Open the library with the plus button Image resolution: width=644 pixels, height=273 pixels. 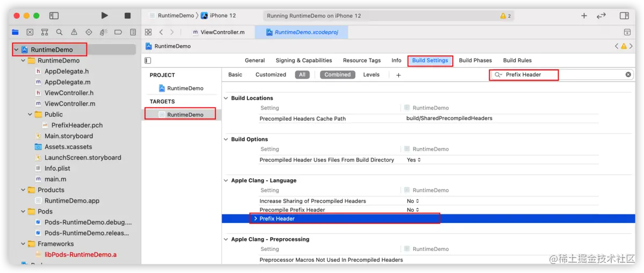584,16
